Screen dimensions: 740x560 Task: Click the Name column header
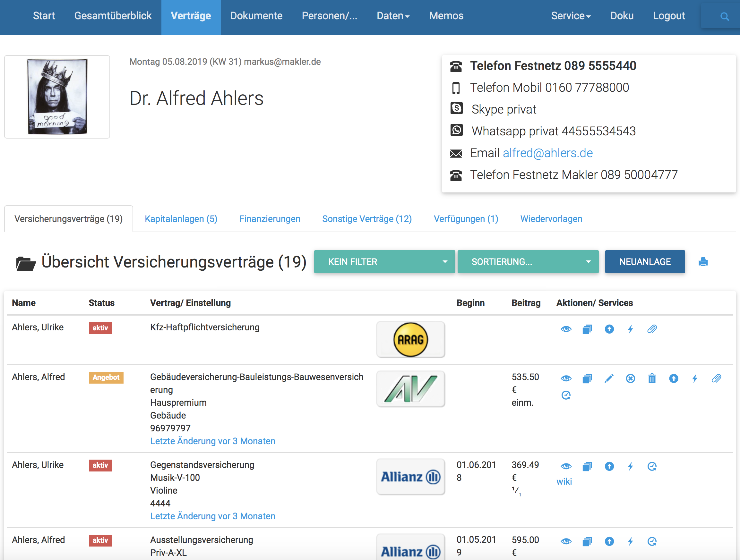click(x=24, y=303)
